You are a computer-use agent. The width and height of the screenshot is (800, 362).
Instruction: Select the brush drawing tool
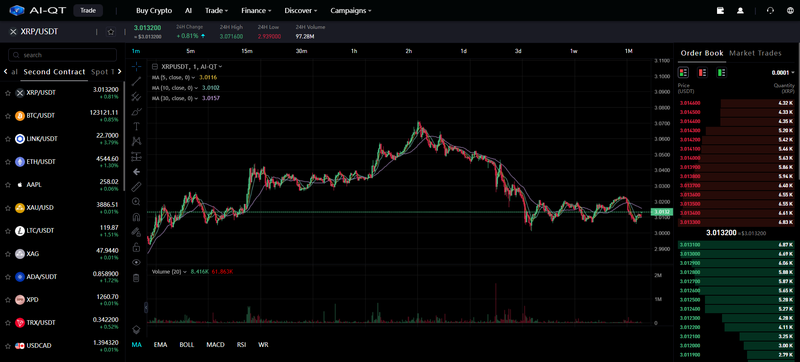(x=136, y=111)
